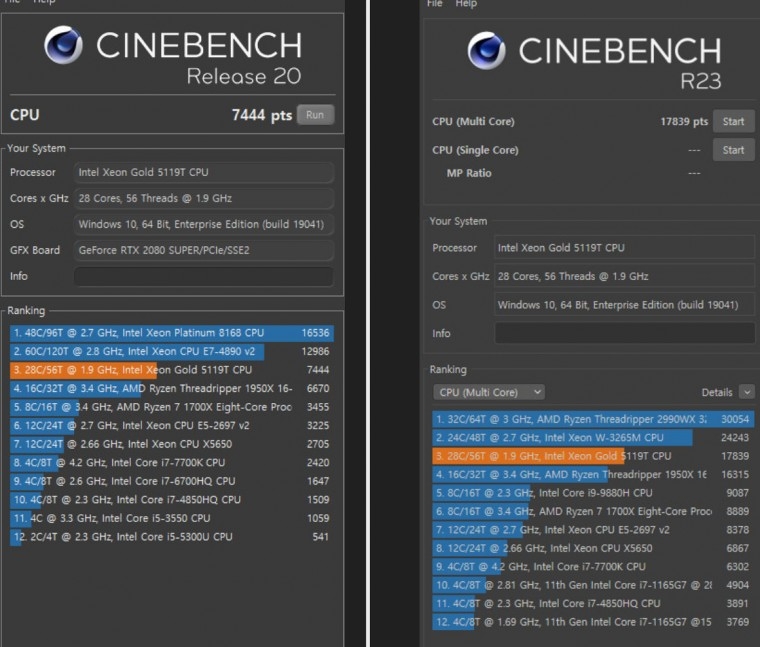Select R20 row Core i5-3550 CPU
This screenshot has height=647, width=760.
pos(172,518)
